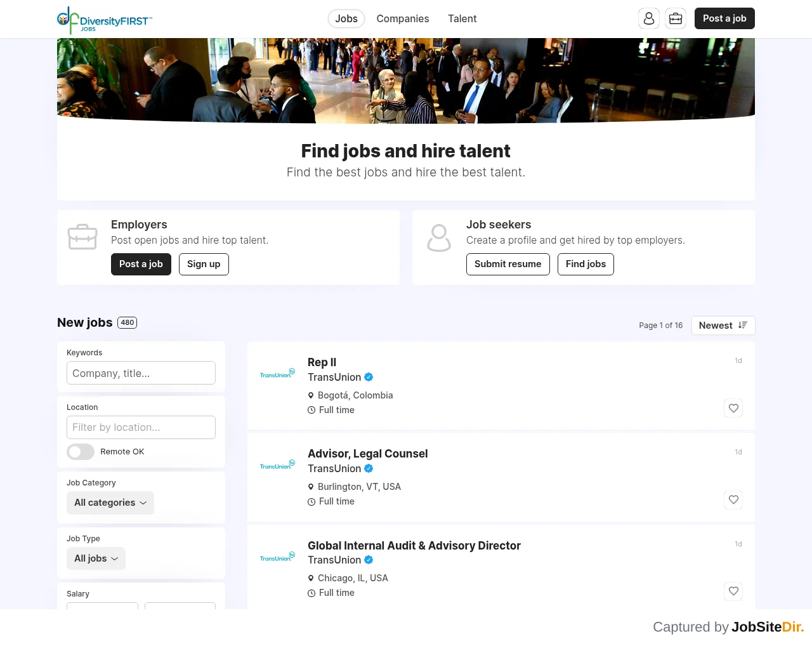Save the Rep II job with heart icon
Image resolution: width=812 pixels, height=646 pixels.
pos(733,408)
